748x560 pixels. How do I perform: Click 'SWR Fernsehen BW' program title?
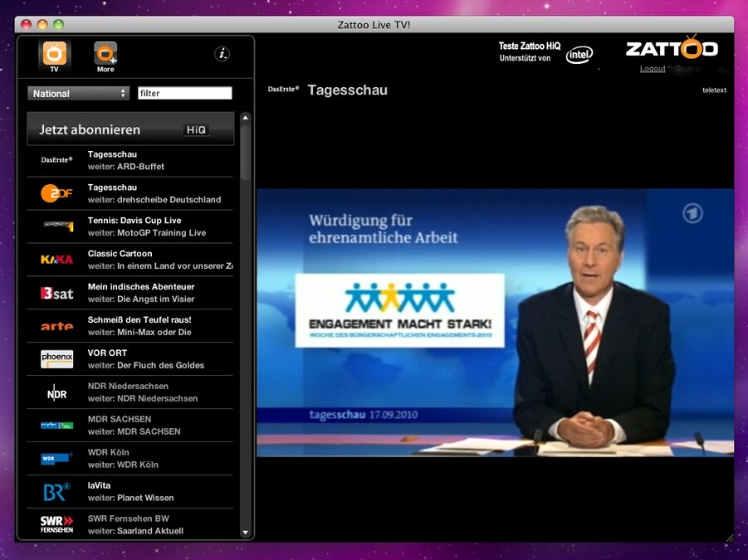[x=129, y=519]
